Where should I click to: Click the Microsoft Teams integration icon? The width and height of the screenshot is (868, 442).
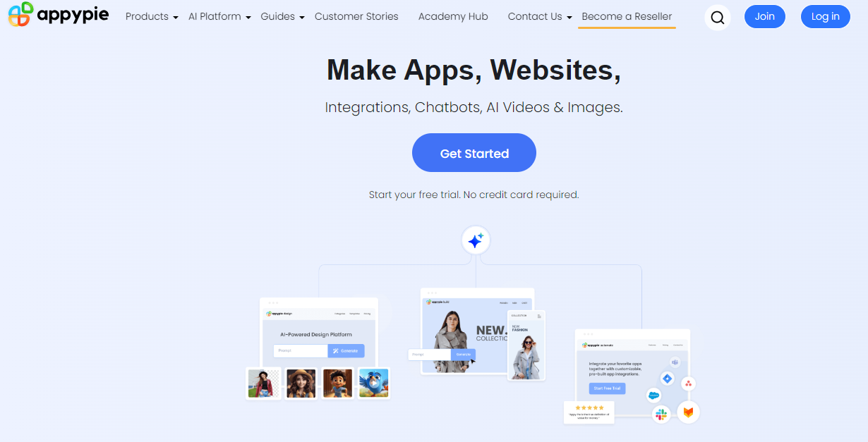675,362
